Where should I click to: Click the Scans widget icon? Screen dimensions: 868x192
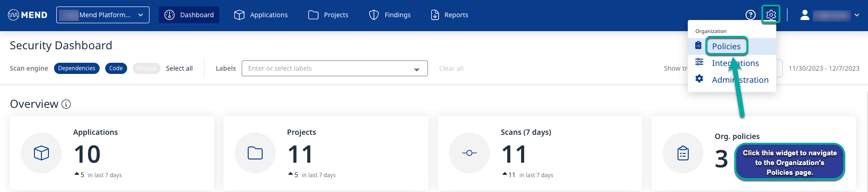click(469, 153)
